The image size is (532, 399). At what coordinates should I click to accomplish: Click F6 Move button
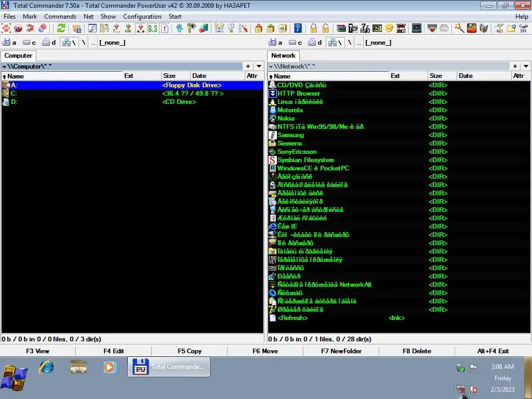[265, 351]
